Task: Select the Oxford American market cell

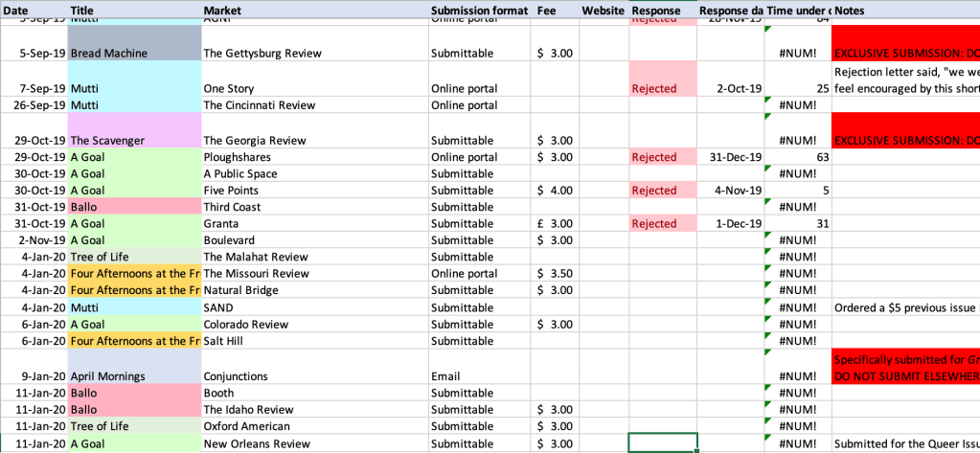Action: [x=315, y=426]
